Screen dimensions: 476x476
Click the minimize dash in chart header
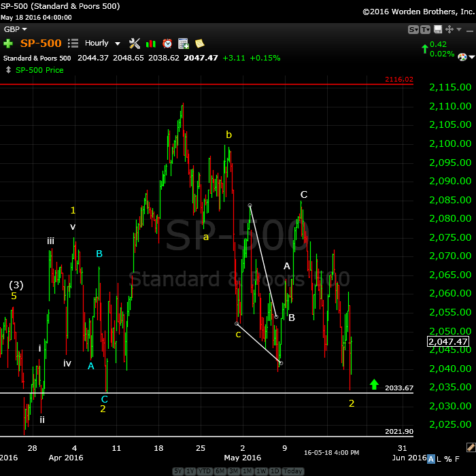pos(470,31)
